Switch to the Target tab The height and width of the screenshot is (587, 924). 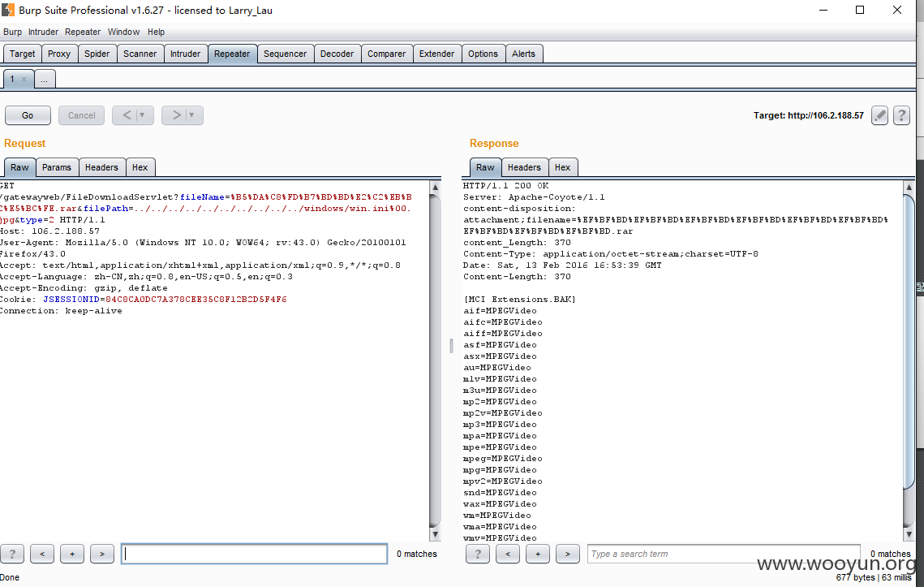pyautogui.click(x=23, y=54)
